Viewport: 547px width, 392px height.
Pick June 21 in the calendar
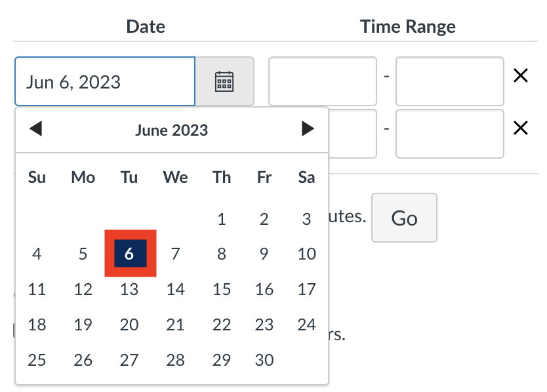(175, 324)
